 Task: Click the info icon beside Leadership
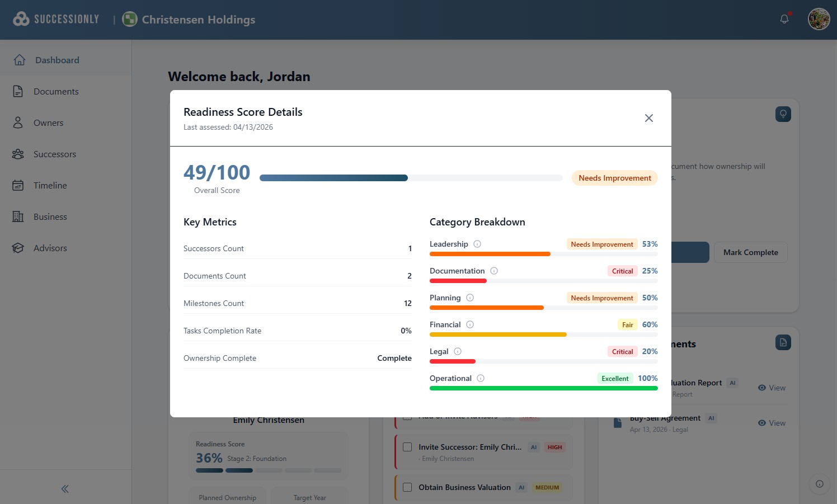click(477, 243)
